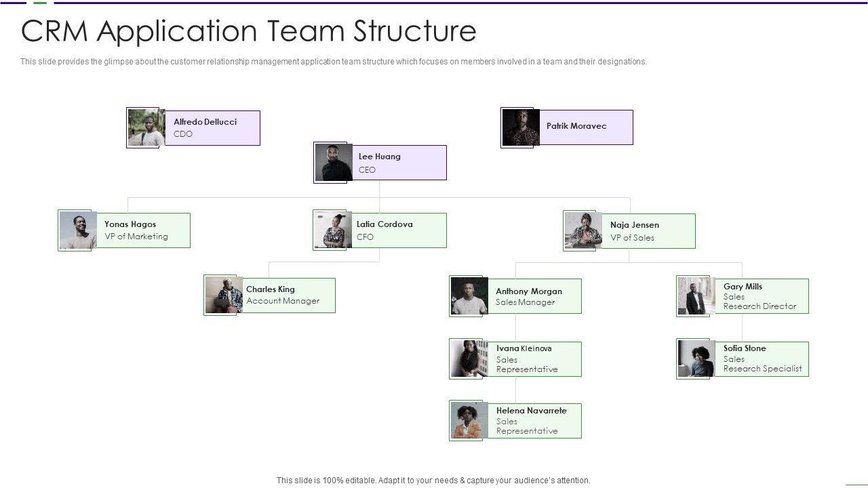Select the 'Account Manager' designation
868x488 pixels.
(x=283, y=301)
